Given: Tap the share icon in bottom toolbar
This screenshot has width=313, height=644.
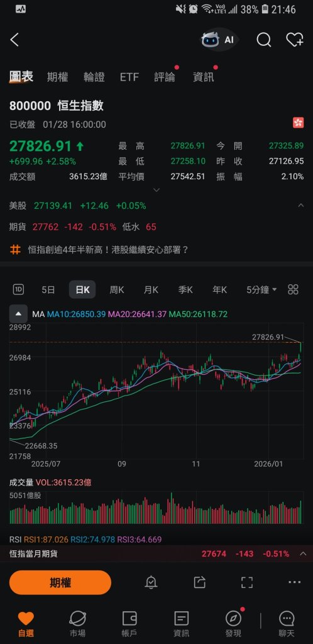Looking at the screenshot, I should (x=199, y=582).
